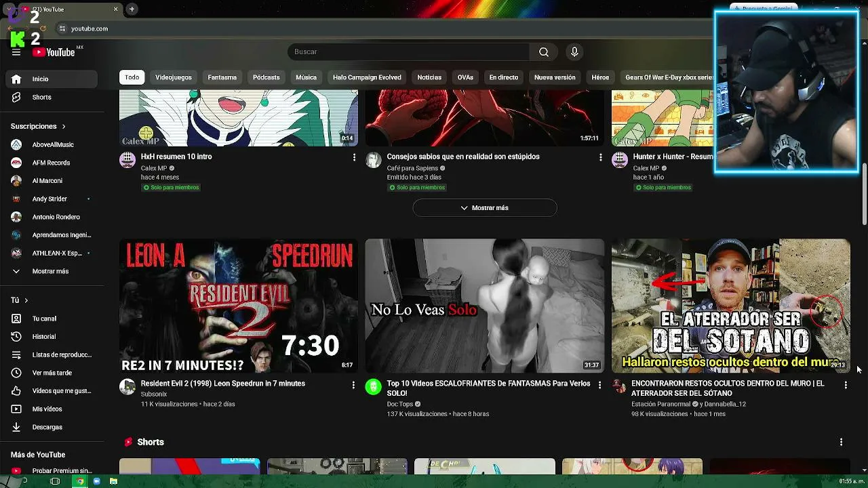868x488 pixels.
Task: View site information icon in address bar
Action: point(62,28)
